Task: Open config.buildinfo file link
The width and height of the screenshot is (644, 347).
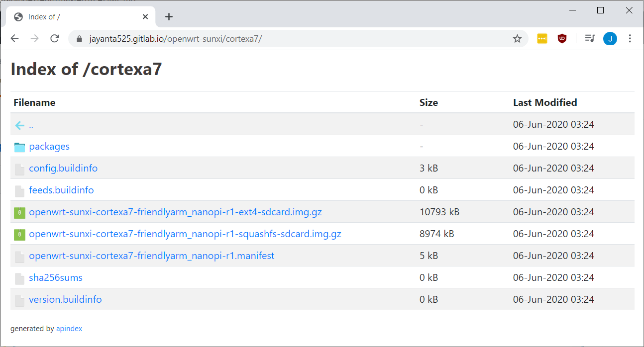Action: (x=63, y=168)
